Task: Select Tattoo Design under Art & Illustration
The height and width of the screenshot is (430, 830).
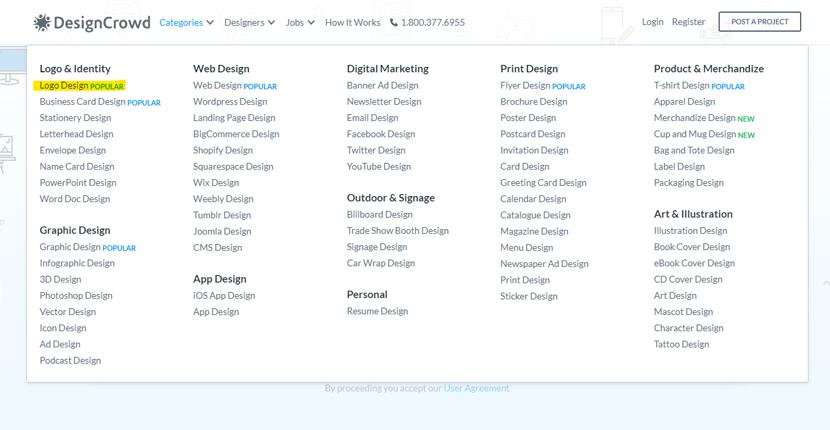Action: pyautogui.click(x=681, y=344)
